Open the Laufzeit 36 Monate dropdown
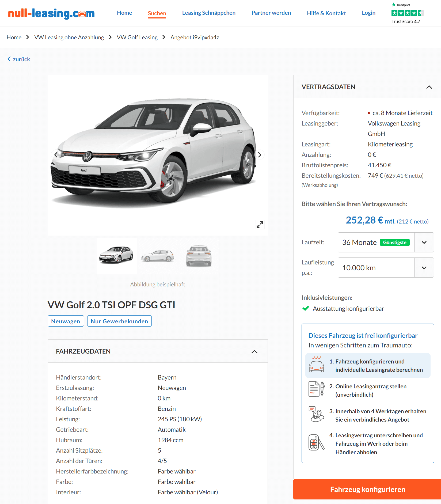The image size is (441, 504). pyautogui.click(x=386, y=242)
